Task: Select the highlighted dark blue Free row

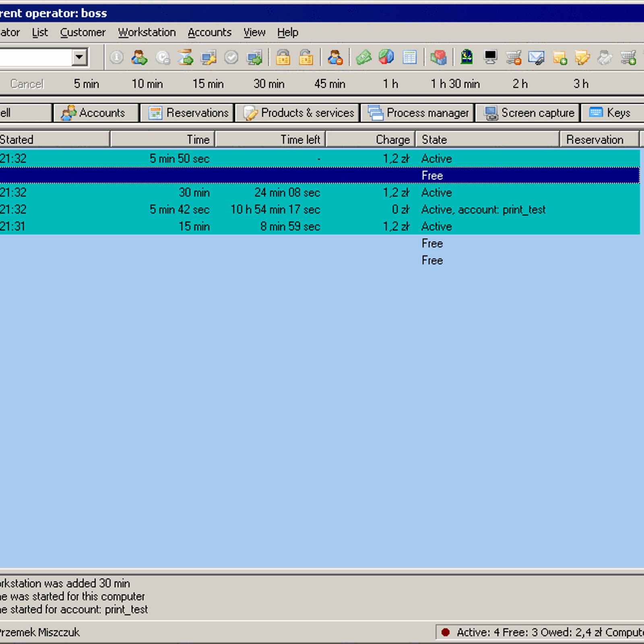Action: point(320,175)
